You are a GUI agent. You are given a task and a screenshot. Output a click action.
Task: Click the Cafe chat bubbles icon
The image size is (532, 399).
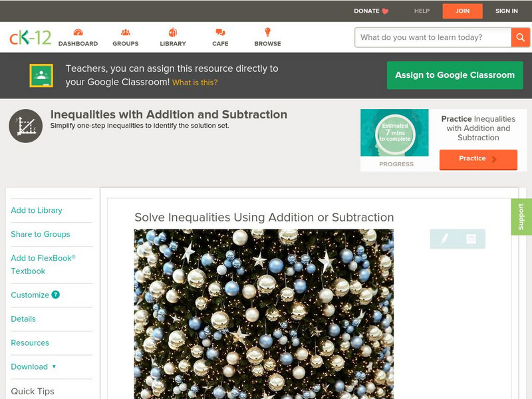click(220, 32)
